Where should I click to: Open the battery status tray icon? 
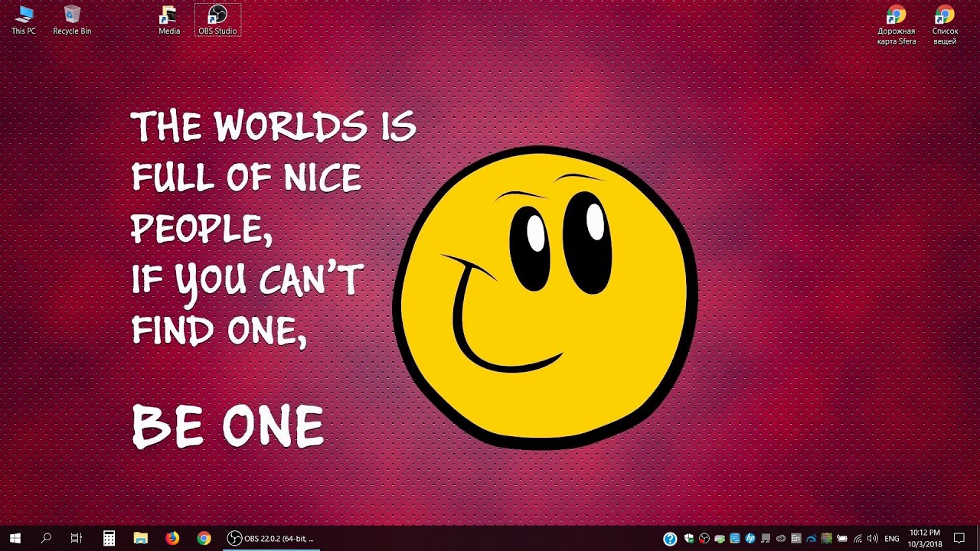(x=842, y=539)
